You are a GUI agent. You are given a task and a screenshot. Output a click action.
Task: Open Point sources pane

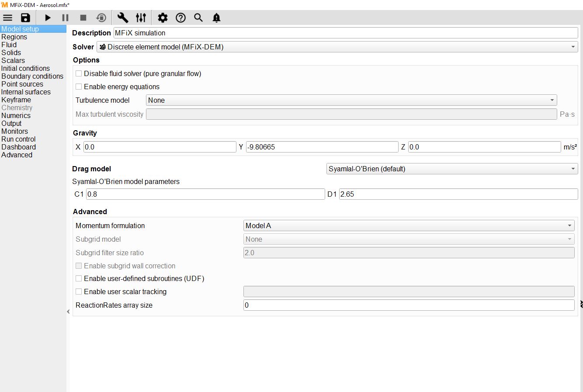click(x=33, y=84)
